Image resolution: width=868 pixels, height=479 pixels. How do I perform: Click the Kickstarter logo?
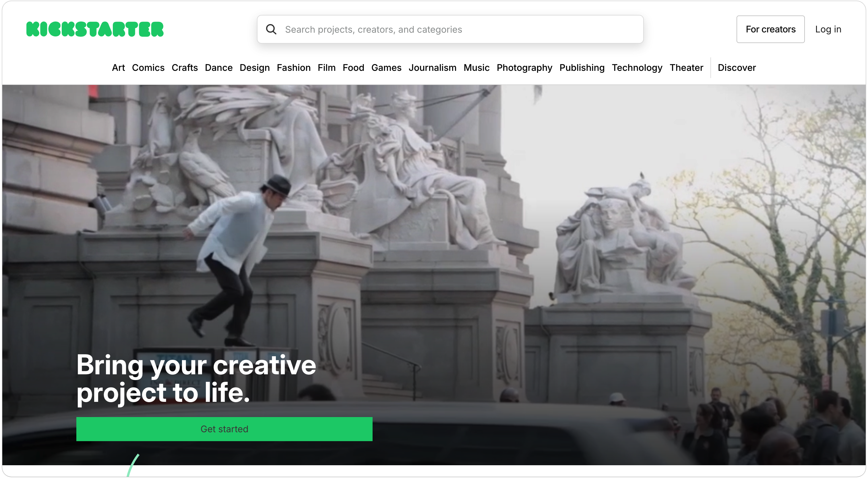tap(95, 29)
